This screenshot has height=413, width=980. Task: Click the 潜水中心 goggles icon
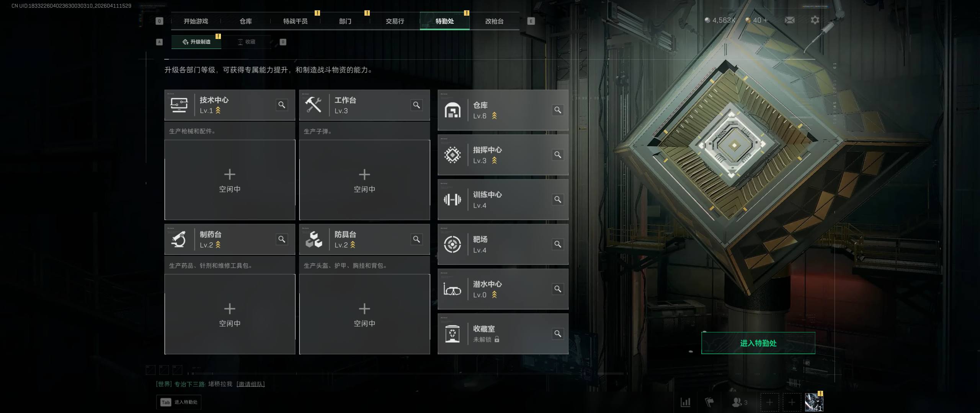pos(452,289)
